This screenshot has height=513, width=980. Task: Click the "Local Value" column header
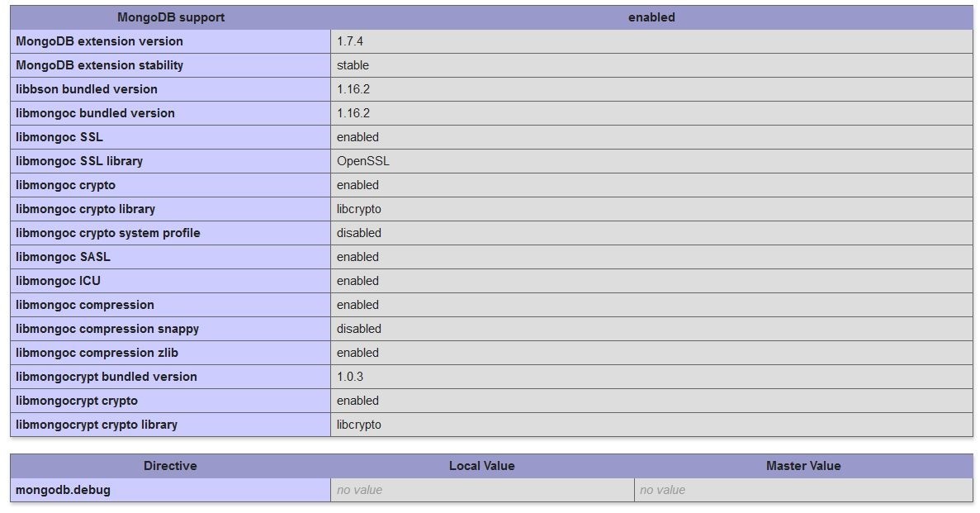tap(482, 466)
